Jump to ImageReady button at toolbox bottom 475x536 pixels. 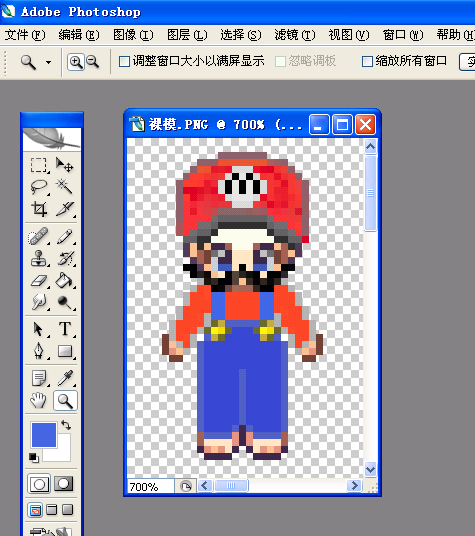(51, 531)
